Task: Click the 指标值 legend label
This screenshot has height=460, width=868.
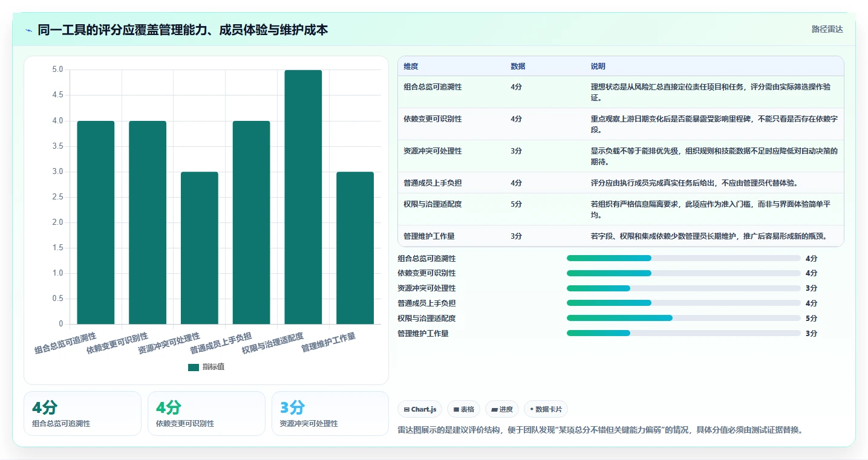Action: 213,367
